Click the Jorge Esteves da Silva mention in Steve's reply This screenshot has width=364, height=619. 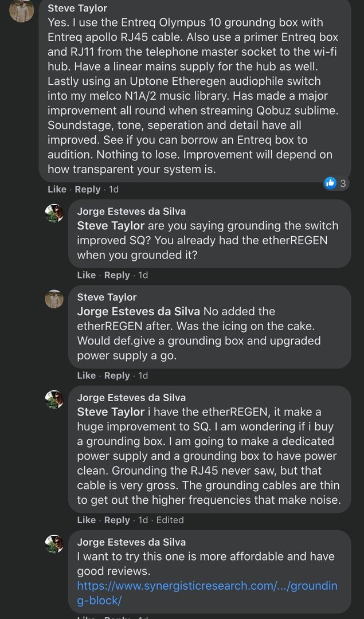[138, 312]
